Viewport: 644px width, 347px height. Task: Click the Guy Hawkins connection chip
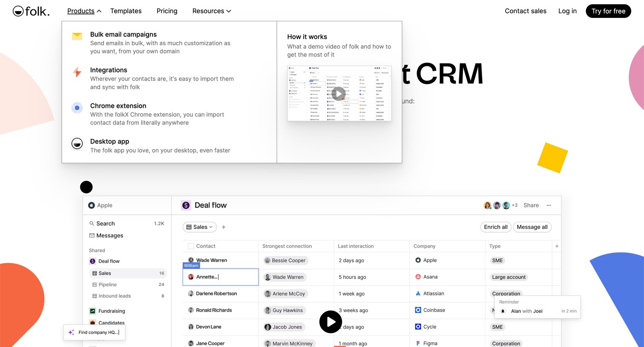[x=285, y=310]
